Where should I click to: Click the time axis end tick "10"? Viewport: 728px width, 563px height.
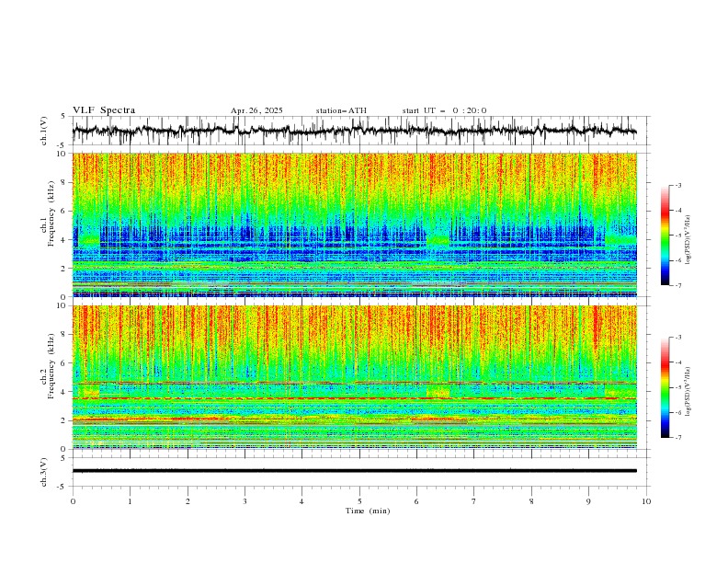646,501
